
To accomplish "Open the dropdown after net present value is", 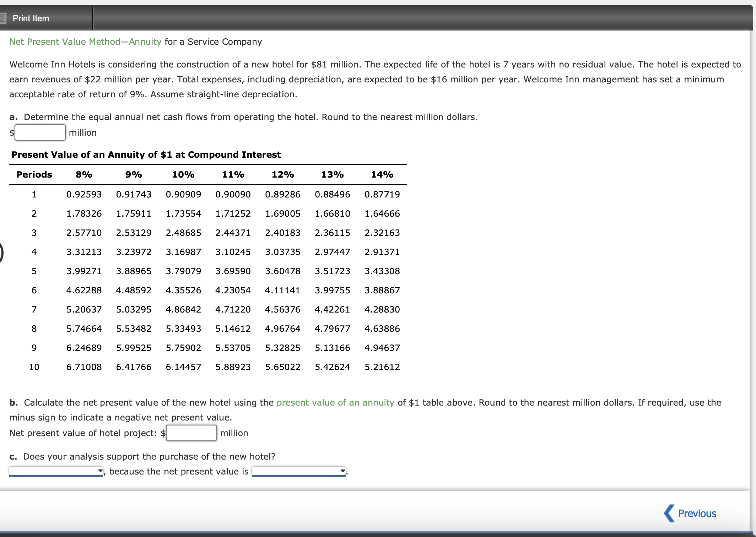I will tap(298, 471).
